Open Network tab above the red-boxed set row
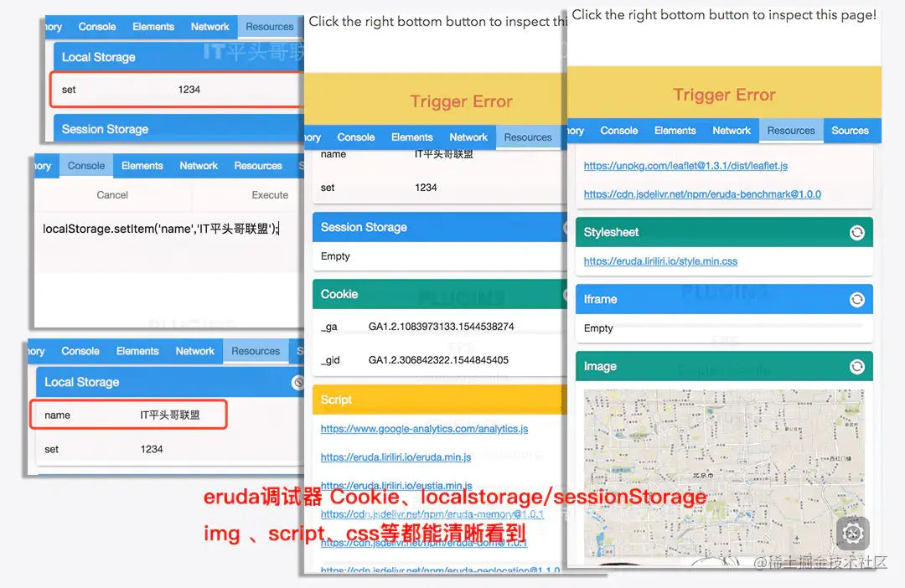 pyautogui.click(x=210, y=27)
